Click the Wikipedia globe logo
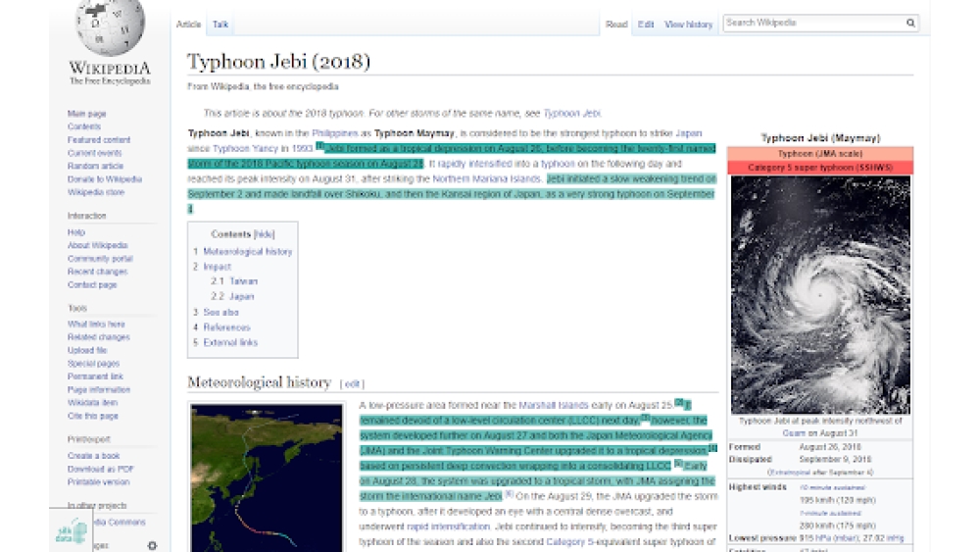 [x=110, y=27]
